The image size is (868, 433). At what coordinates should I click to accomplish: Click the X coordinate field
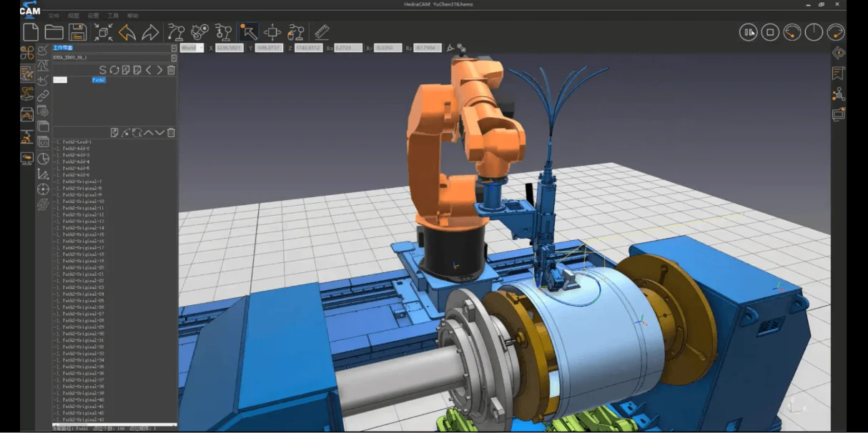(x=230, y=48)
